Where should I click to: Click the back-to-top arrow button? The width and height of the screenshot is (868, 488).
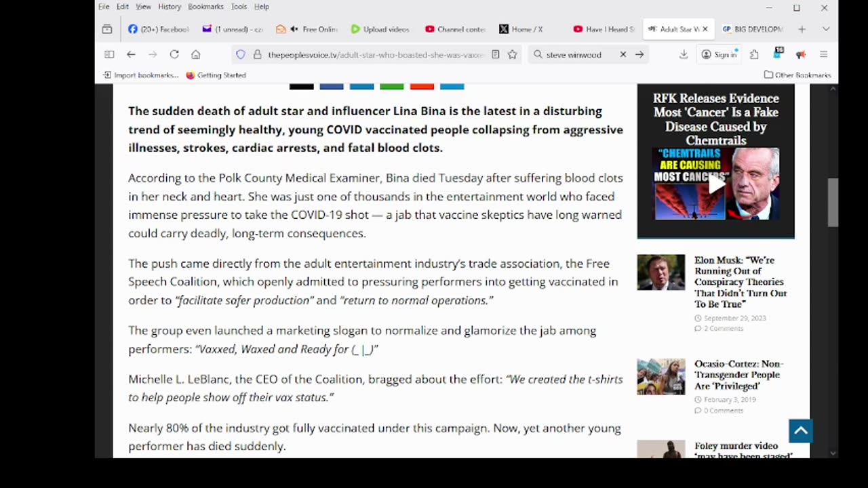(x=801, y=431)
